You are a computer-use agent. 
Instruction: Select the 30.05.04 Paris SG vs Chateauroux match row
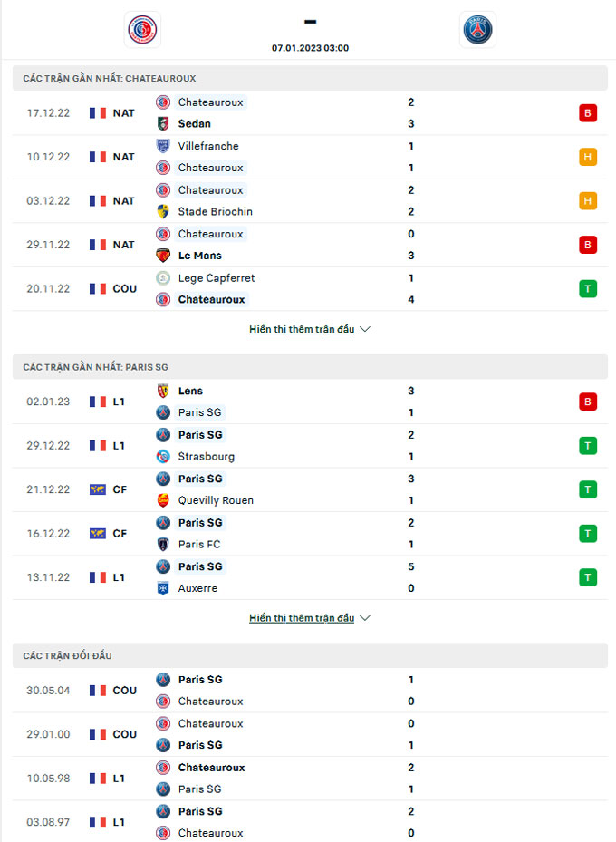310,691
